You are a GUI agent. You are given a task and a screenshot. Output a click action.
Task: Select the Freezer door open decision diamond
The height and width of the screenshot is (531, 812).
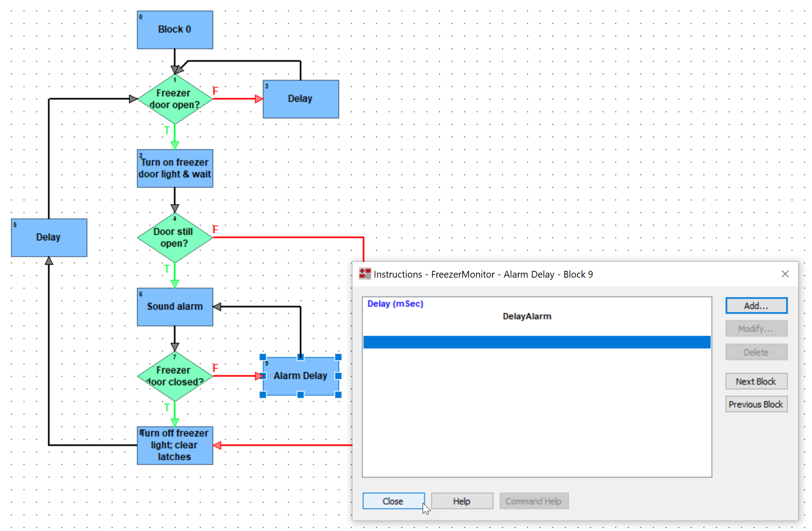174,99
